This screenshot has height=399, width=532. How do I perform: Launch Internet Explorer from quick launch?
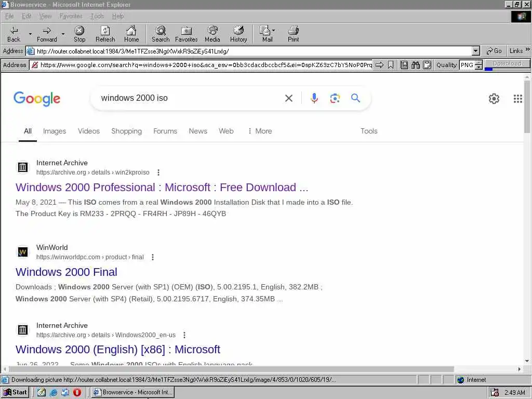pyautogui.click(x=54, y=392)
